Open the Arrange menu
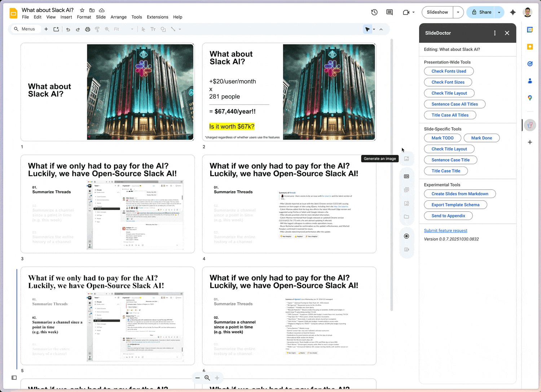This screenshot has width=541, height=392. [x=118, y=17]
